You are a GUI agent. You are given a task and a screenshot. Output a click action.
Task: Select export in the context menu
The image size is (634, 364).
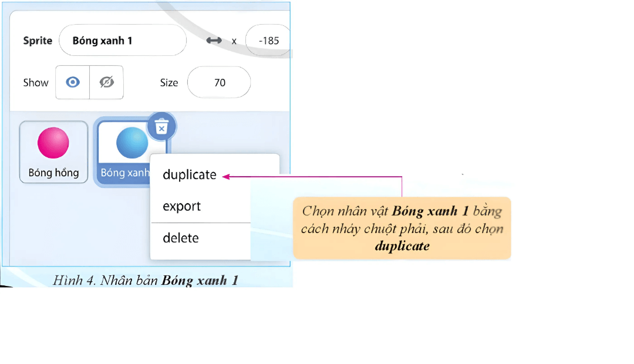click(x=182, y=207)
